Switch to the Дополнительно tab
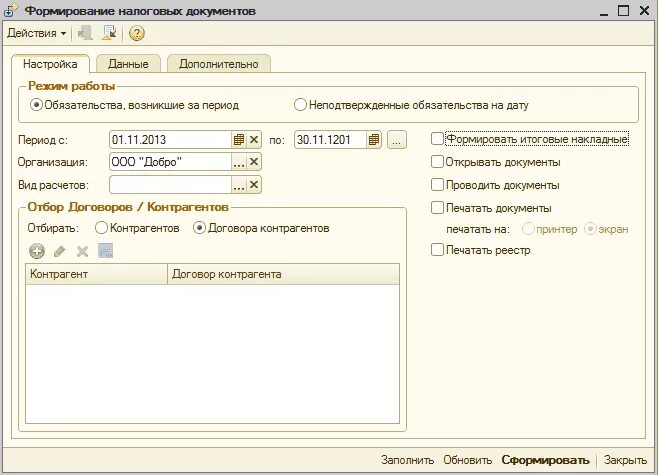Image resolution: width=658 pixels, height=475 pixels. tap(219, 64)
